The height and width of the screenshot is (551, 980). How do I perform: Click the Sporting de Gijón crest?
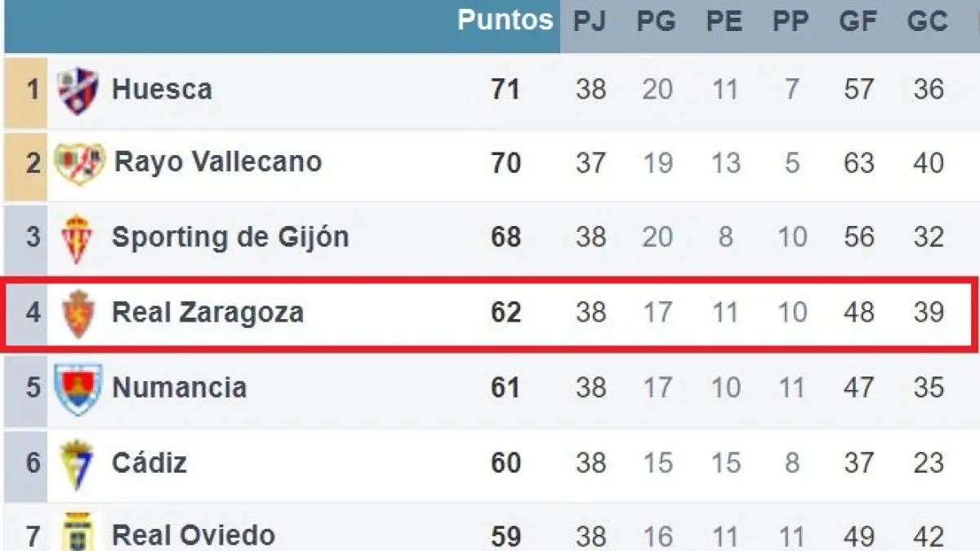[x=78, y=238]
